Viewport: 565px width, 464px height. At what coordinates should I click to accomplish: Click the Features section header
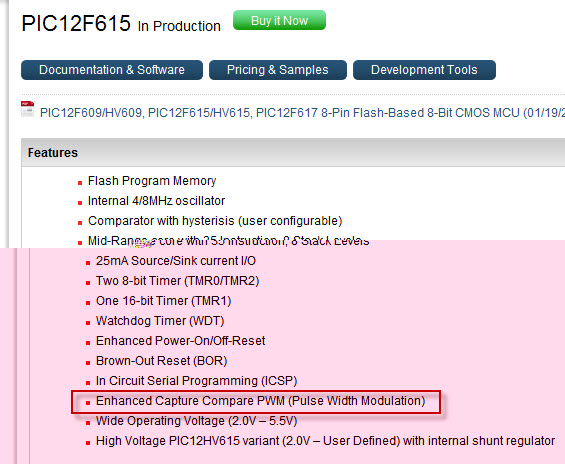pyautogui.click(x=53, y=153)
